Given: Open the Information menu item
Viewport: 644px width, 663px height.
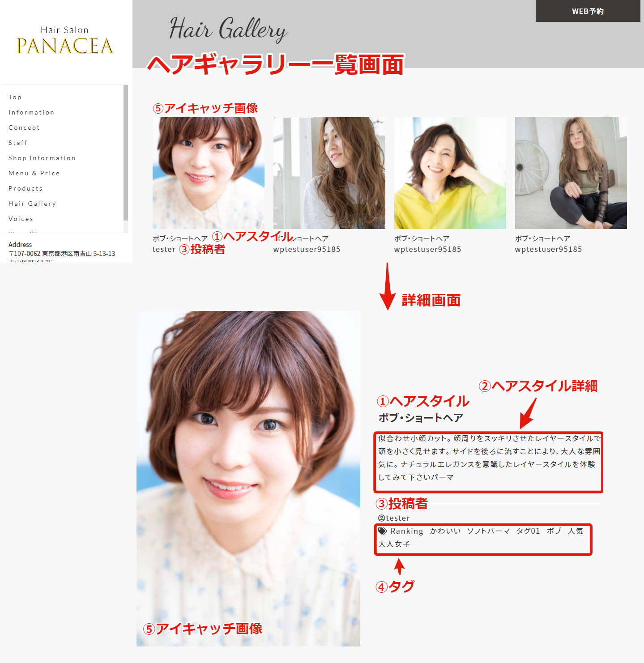Looking at the screenshot, I should coord(31,112).
